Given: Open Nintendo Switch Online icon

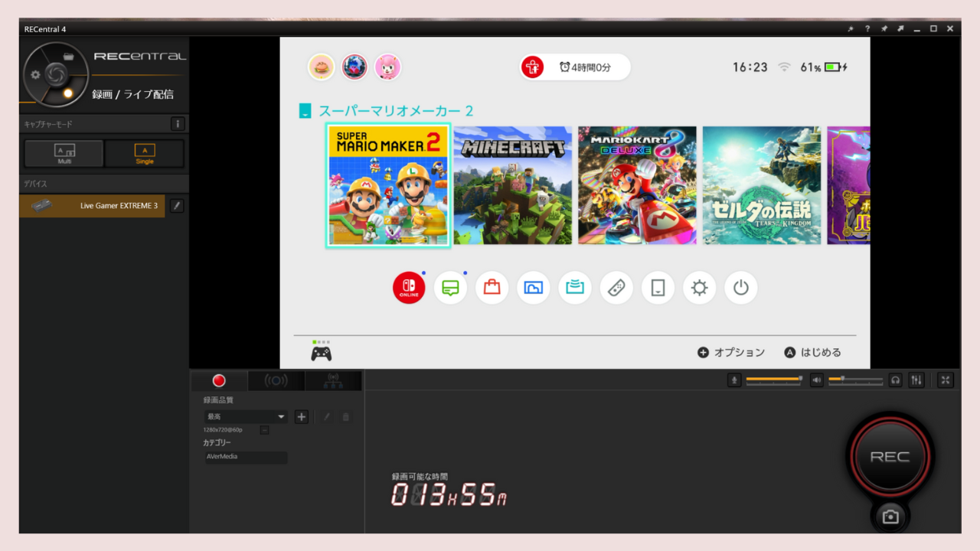Looking at the screenshot, I should point(409,288).
